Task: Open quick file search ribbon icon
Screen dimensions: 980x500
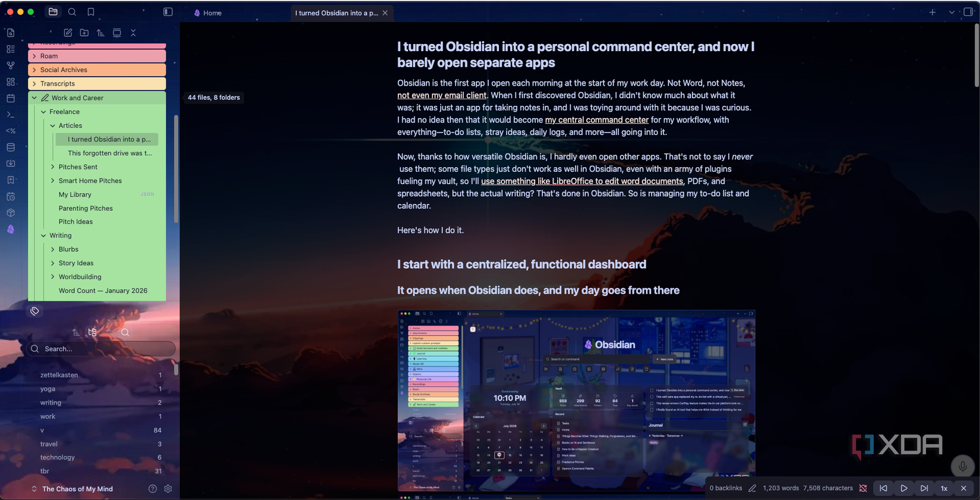Action: [x=11, y=33]
